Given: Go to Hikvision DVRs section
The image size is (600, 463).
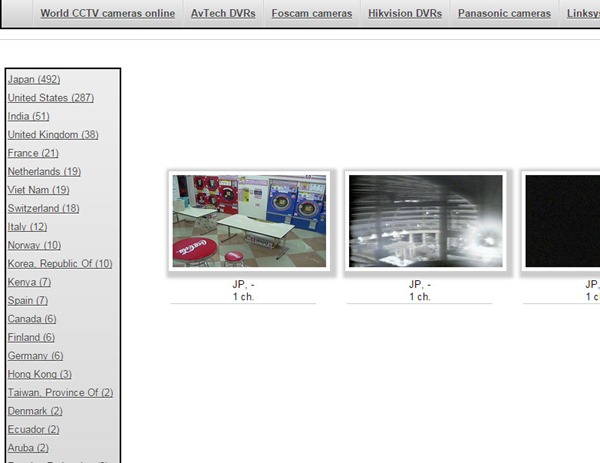Looking at the screenshot, I should click(405, 13).
